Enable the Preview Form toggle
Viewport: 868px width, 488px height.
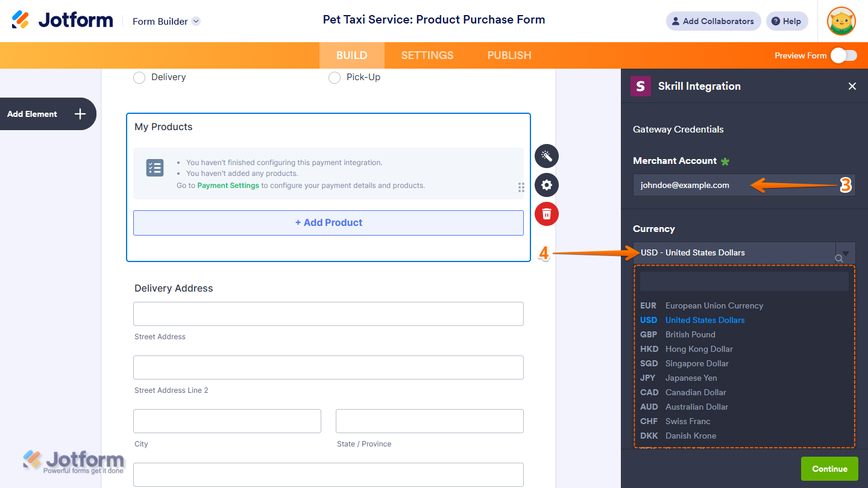(844, 55)
